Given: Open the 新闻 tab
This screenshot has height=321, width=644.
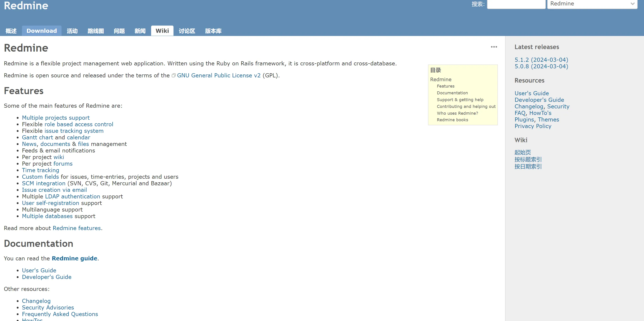Looking at the screenshot, I should click(140, 31).
